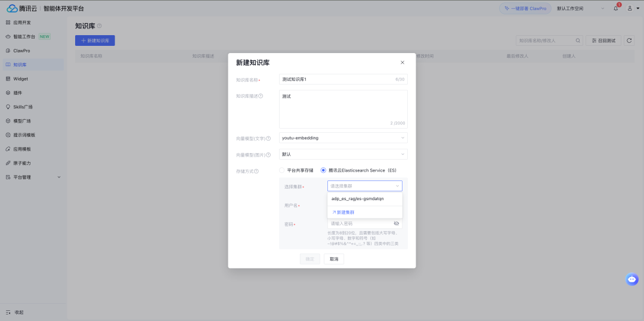Click the 召回测试 button
The height and width of the screenshot is (321, 644).
coord(603,40)
